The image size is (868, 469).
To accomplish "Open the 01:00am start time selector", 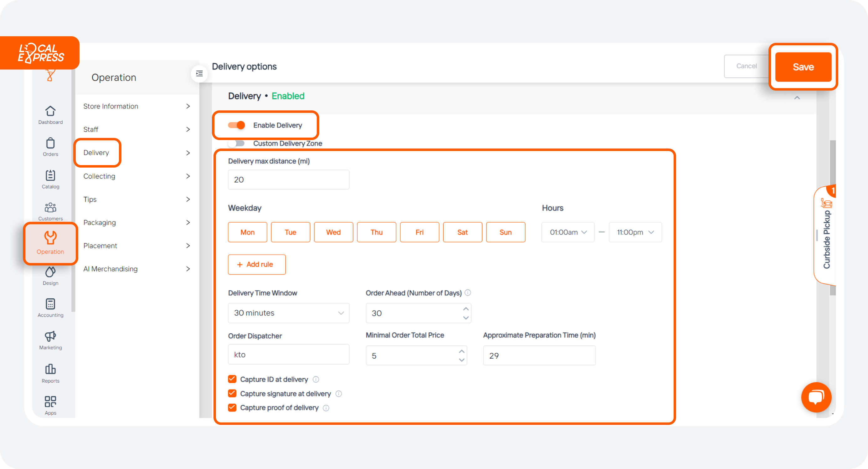I will tap(568, 232).
